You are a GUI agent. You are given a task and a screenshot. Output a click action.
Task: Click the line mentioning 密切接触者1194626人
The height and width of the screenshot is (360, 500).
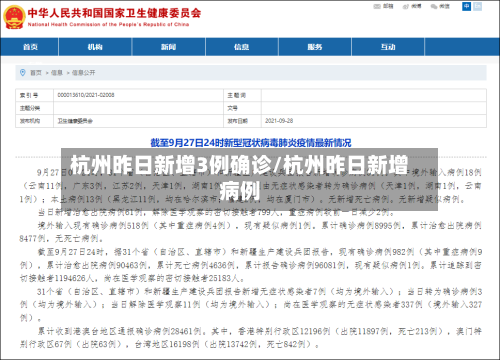(x=133, y=278)
